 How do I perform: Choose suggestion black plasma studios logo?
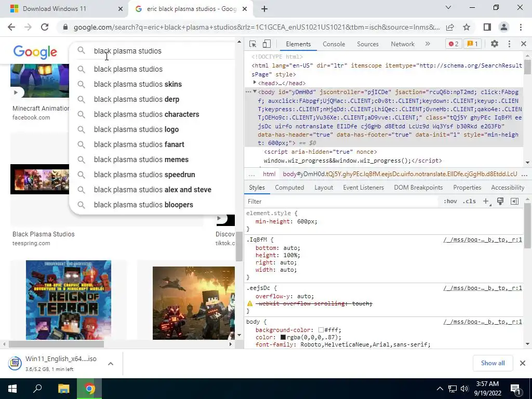(152, 129)
